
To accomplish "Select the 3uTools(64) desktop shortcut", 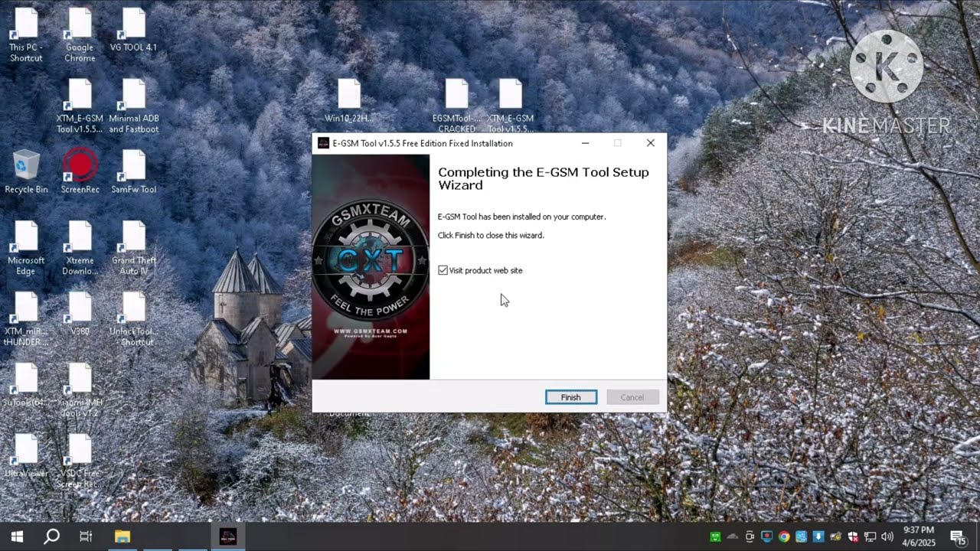I will pyautogui.click(x=26, y=385).
